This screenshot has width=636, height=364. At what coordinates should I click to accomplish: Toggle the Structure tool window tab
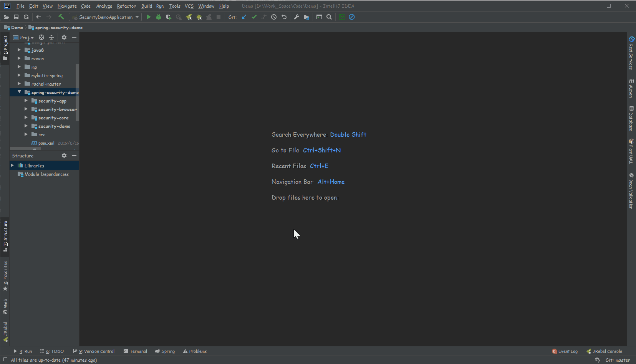5,236
